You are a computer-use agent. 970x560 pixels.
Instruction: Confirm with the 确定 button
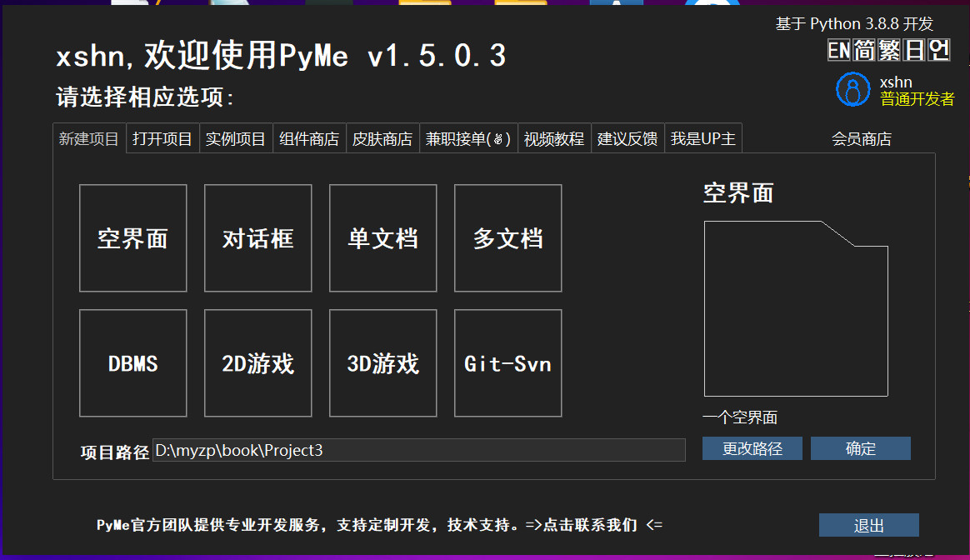tap(860, 448)
